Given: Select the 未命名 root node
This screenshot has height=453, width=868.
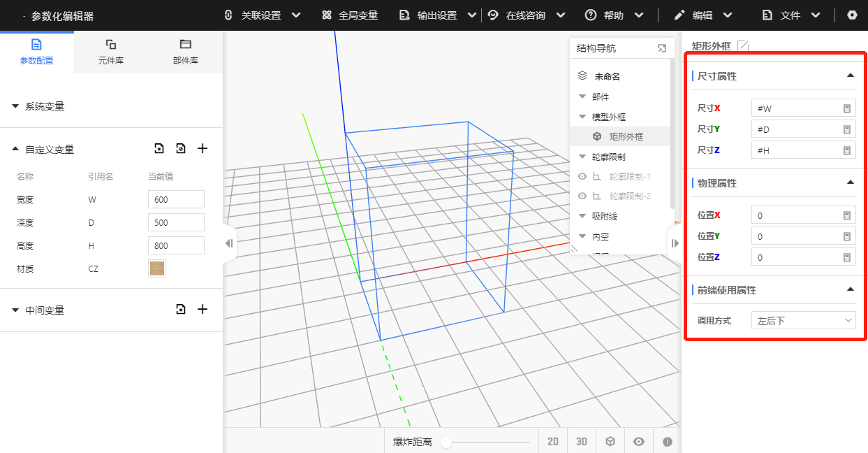Looking at the screenshot, I should 607,76.
